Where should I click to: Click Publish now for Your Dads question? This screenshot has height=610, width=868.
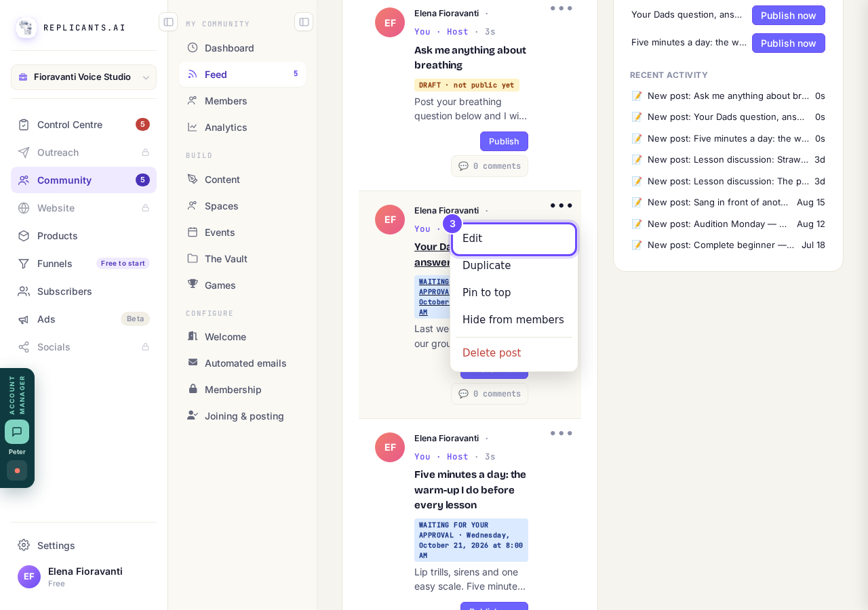(788, 16)
